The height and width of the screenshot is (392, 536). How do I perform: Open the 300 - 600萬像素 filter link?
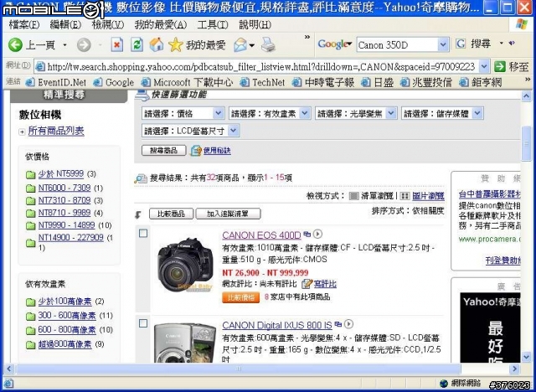click(x=67, y=316)
